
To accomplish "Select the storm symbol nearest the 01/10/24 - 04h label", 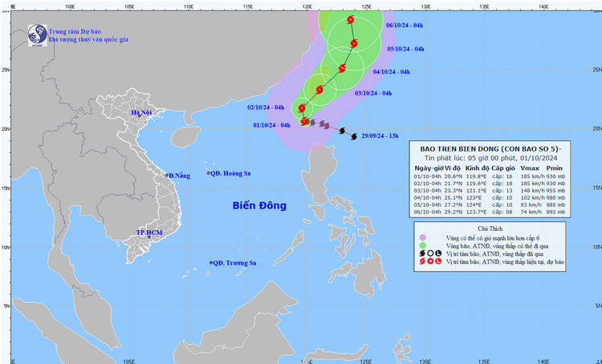I will [x=305, y=121].
